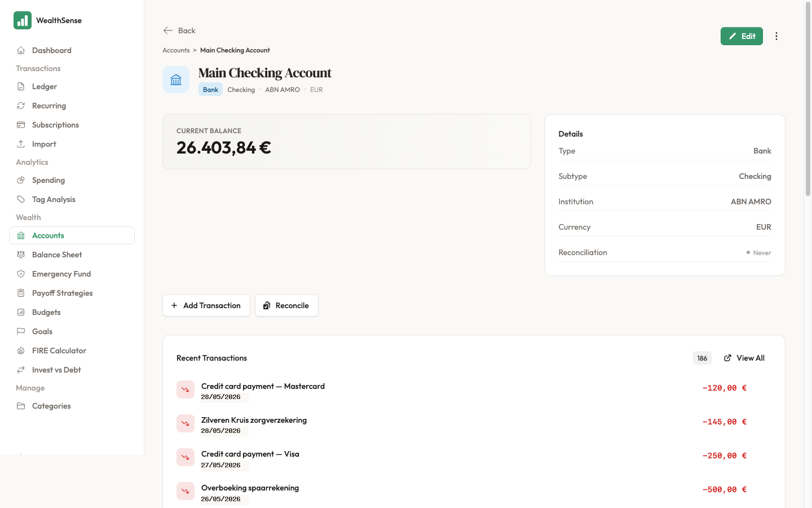Image resolution: width=812 pixels, height=508 pixels.
Task: Click Add Transaction button
Action: coord(206,305)
